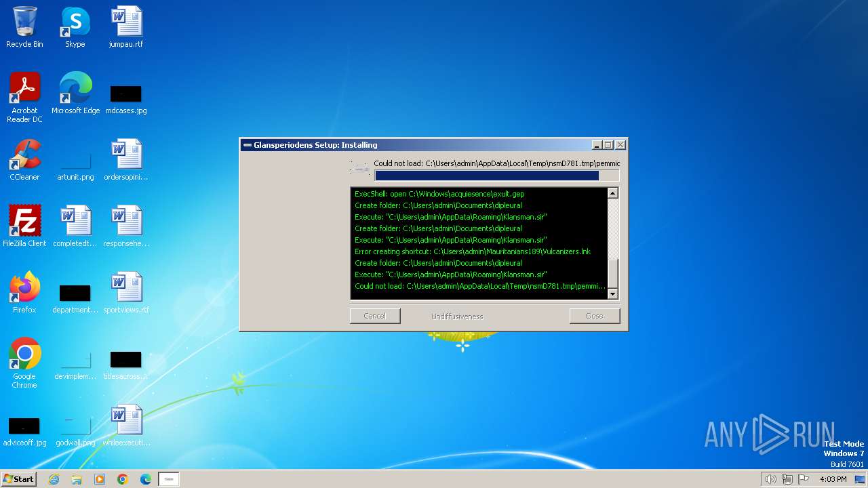Select the 'Error creating shortcut' log line
The image size is (868, 488).
473,251
